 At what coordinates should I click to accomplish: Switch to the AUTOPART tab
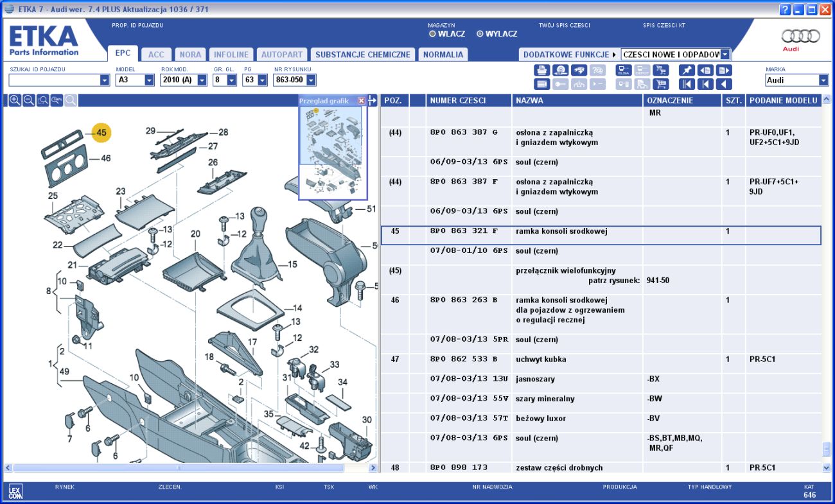tap(281, 55)
